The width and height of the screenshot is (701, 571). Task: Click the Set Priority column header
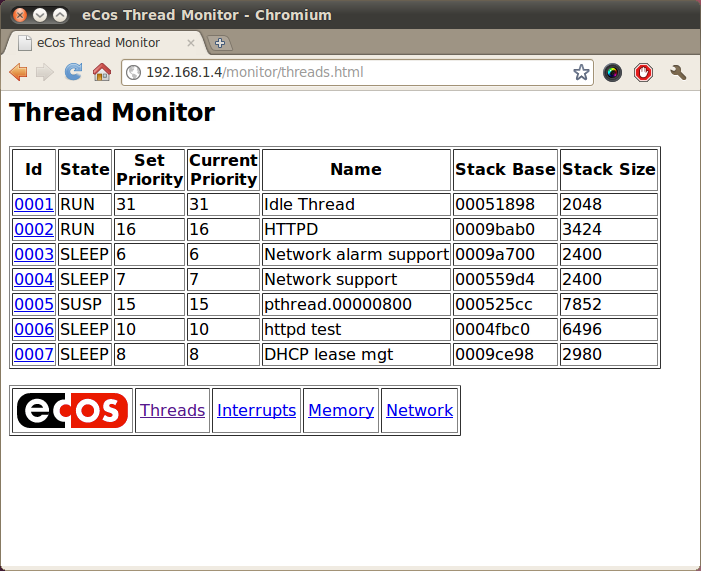(x=149, y=170)
